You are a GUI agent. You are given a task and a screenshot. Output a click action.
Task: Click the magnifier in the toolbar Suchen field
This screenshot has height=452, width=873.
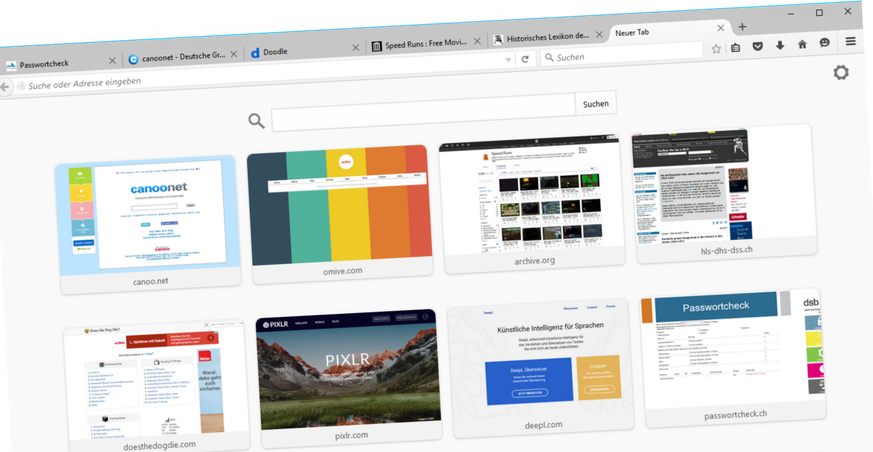coord(549,57)
